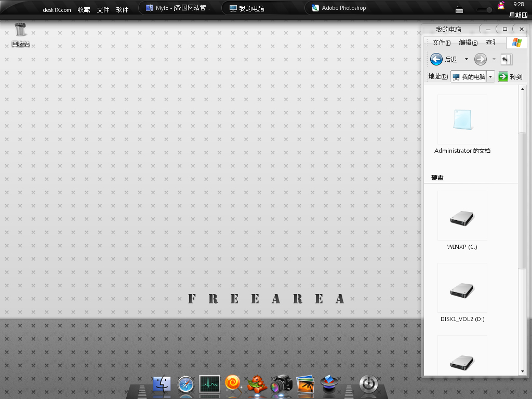Screen dimensions: 532x399
Task: Click the orange lollipop dock icon
Action: click(233, 383)
